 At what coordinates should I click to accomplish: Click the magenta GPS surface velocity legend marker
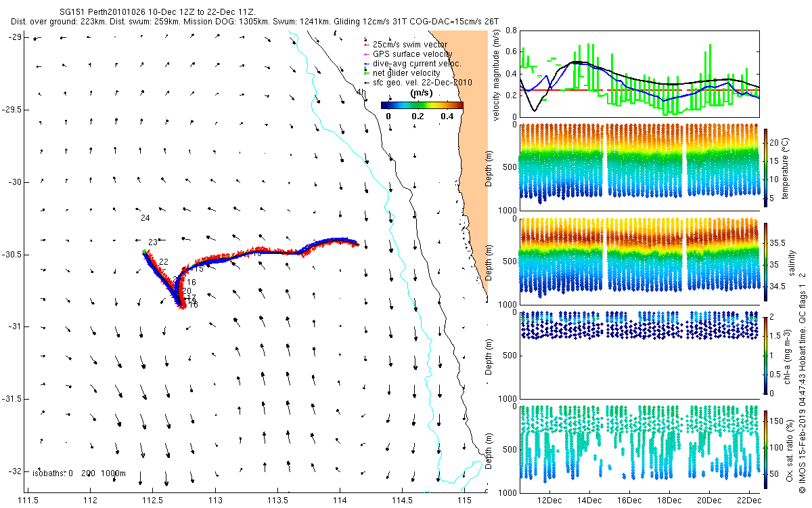(x=366, y=54)
